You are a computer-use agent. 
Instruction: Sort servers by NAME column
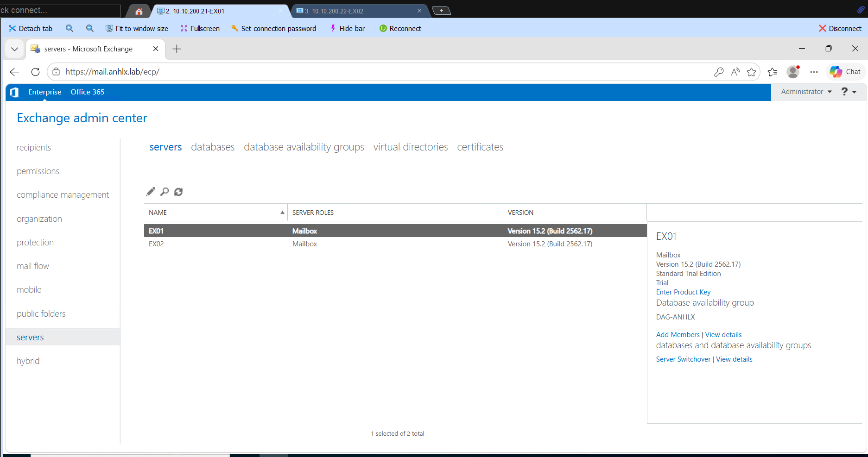tap(215, 213)
